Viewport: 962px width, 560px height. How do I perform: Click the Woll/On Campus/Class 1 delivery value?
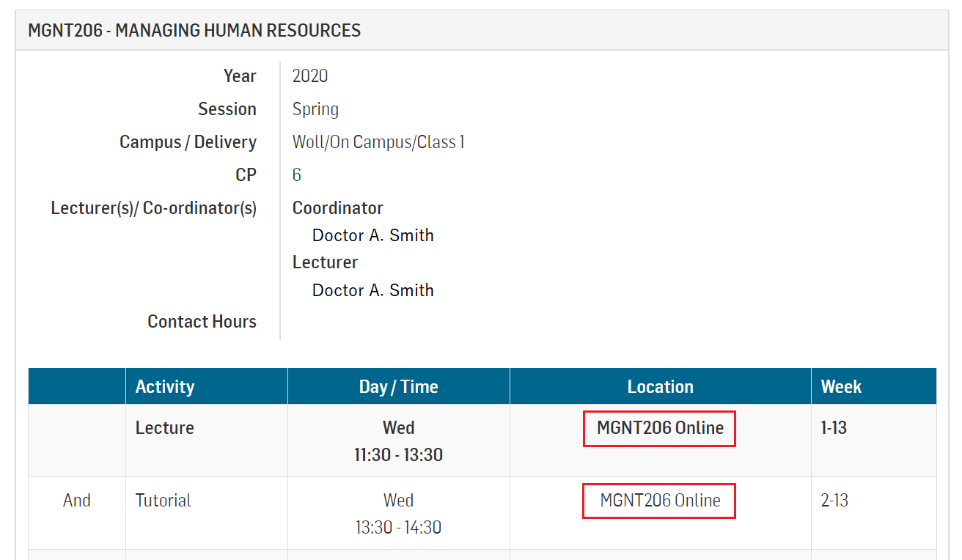click(x=378, y=142)
